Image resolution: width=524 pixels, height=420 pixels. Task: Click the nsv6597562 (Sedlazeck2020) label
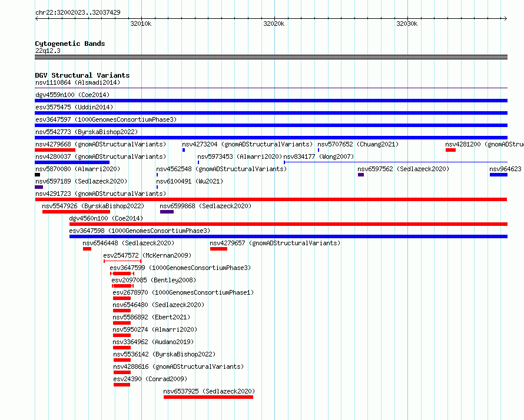(403, 169)
